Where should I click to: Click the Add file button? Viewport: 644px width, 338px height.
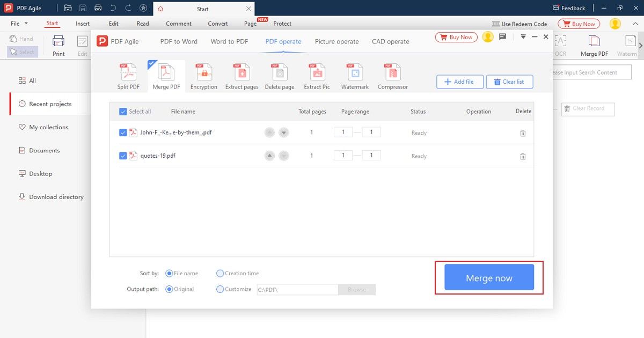(x=460, y=82)
